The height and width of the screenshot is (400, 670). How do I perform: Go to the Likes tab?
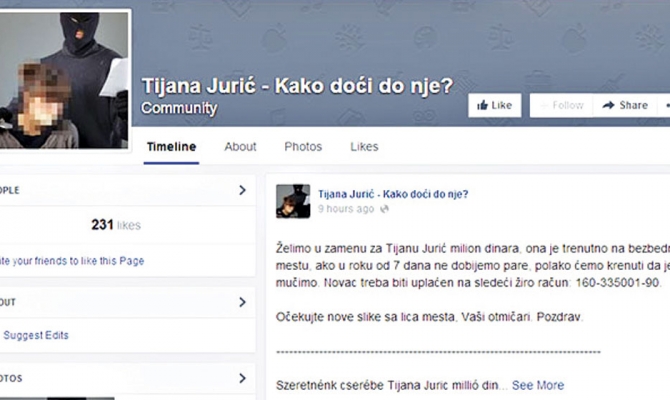point(364,146)
